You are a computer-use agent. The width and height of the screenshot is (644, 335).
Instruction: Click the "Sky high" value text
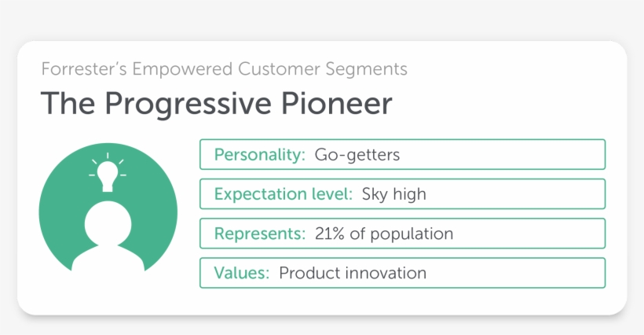click(x=393, y=194)
